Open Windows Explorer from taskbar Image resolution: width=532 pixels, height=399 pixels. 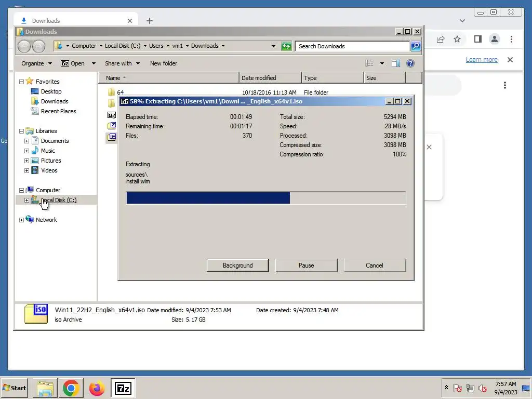pyautogui.click(x=45, y=388)
